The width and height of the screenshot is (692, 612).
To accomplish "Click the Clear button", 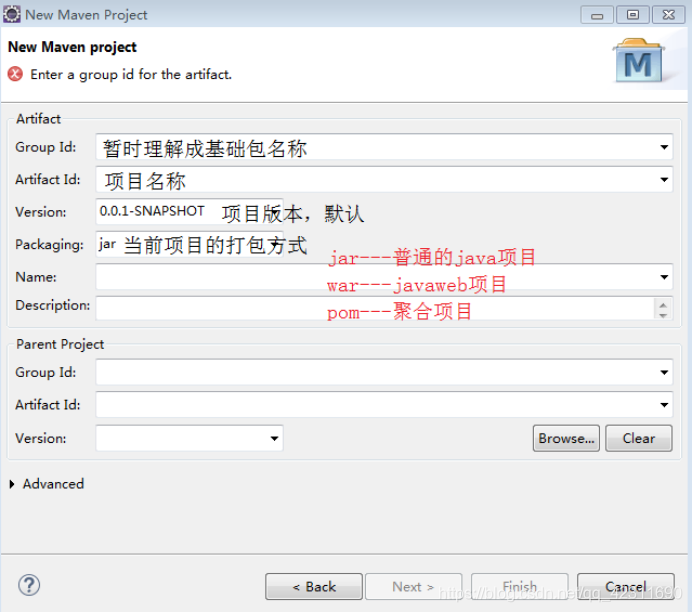I will point(639,439).
